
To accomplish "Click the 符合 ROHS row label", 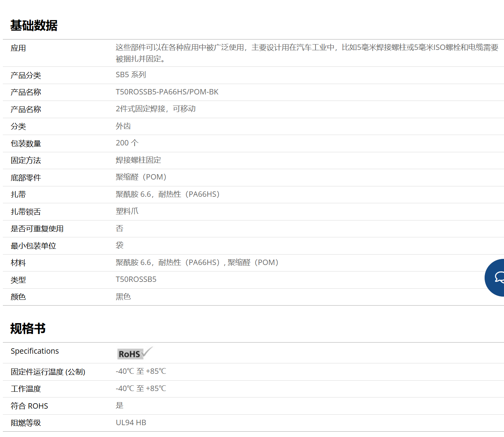I will coord(29,406).
